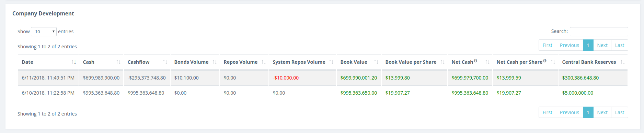This screenshot has width=644, height=133.
Task: Click book value $699,990,001.20
Action: click(x=359, y=78)
